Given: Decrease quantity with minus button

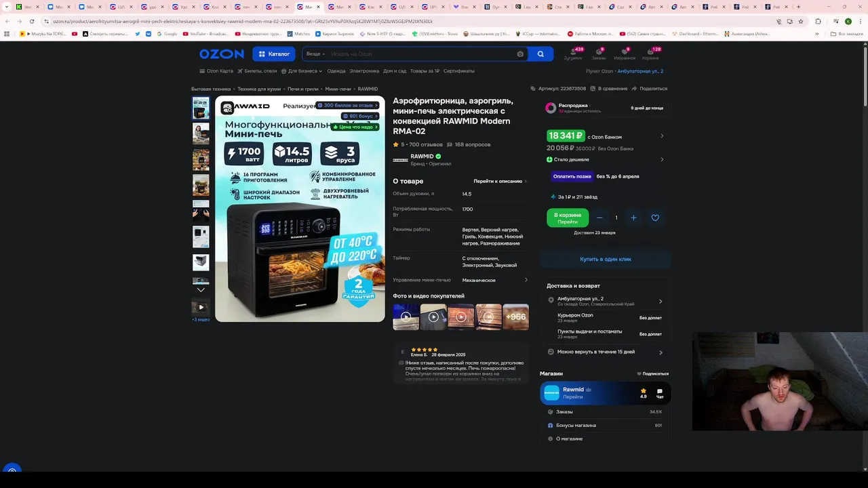Looking at the screenshot, I should (599, 218).
